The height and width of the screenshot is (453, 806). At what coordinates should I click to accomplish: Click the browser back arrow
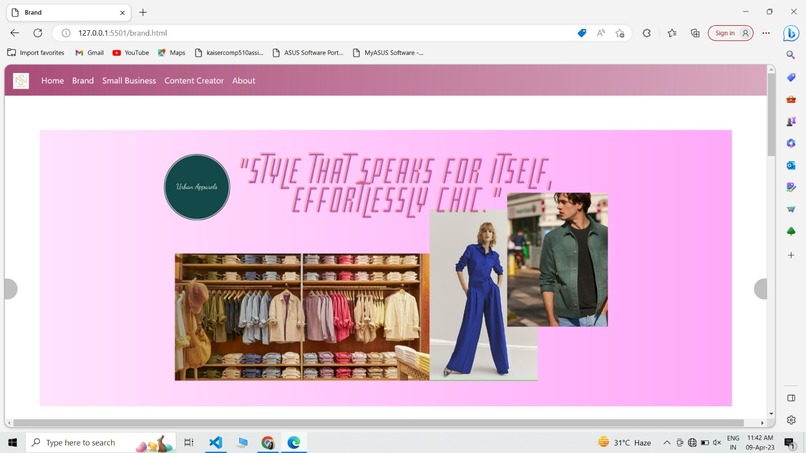(14, 33)
